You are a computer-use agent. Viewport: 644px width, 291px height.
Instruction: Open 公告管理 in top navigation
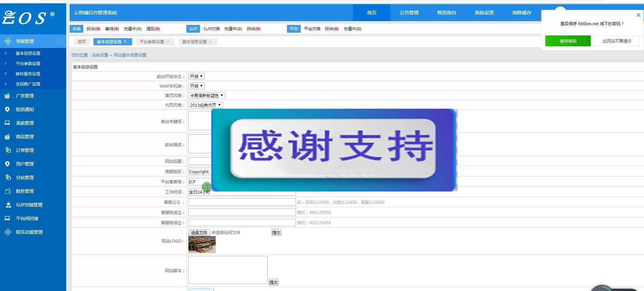coord(409,13)
